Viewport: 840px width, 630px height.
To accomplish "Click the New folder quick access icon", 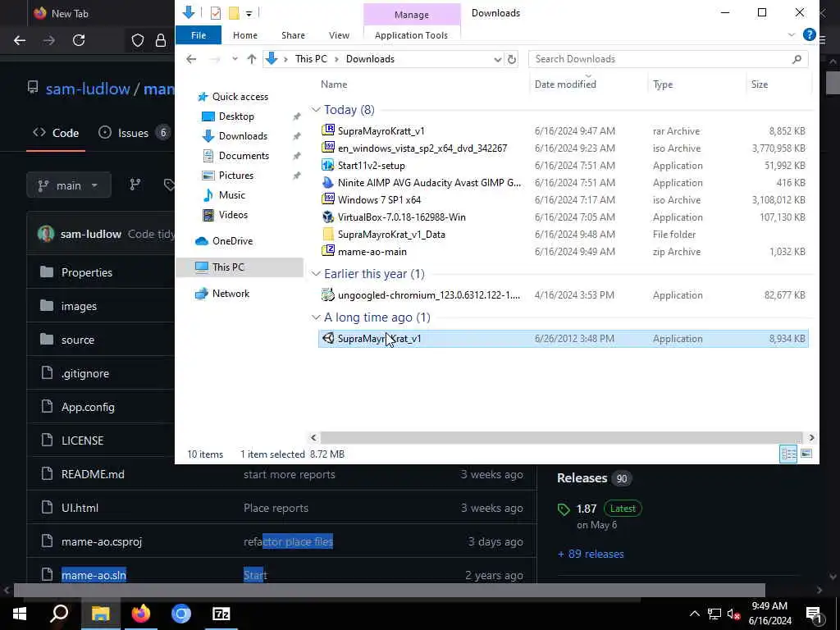I will point(234,13).
